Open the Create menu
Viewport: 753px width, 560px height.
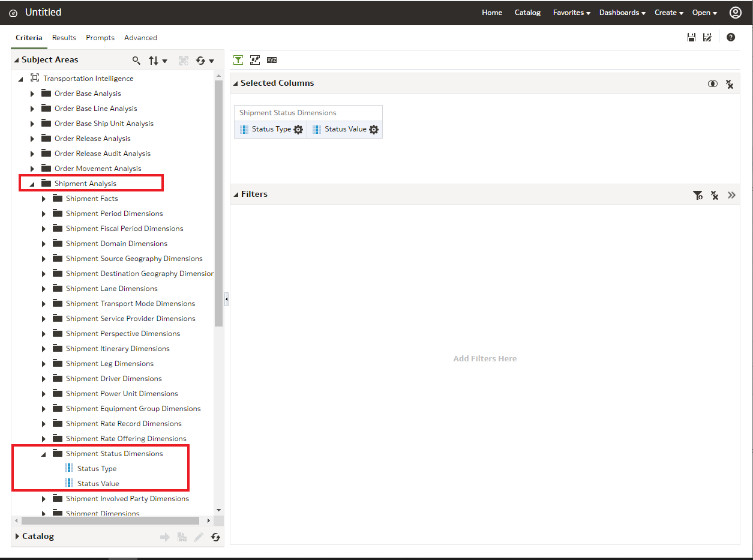click(x=669, y=13)
